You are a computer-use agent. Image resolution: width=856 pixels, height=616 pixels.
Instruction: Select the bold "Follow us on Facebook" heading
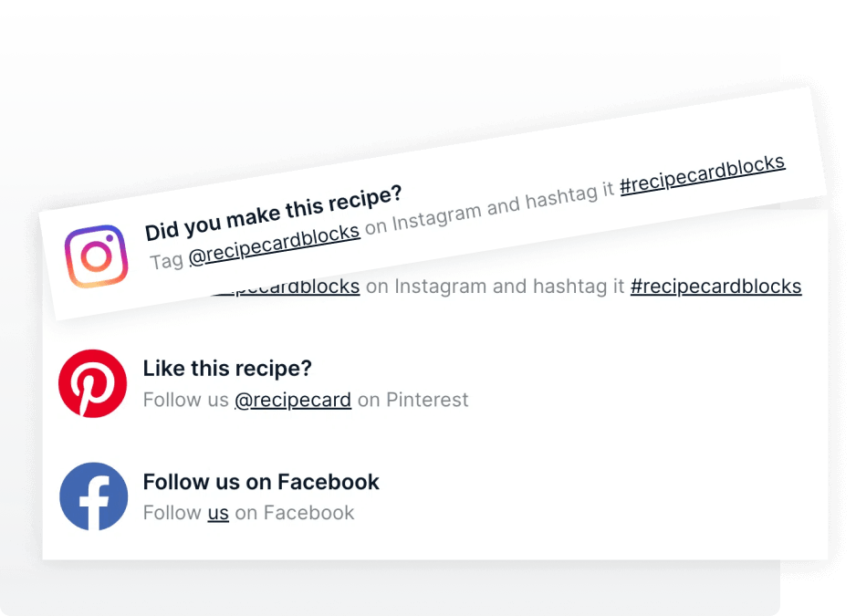point(261,482)
